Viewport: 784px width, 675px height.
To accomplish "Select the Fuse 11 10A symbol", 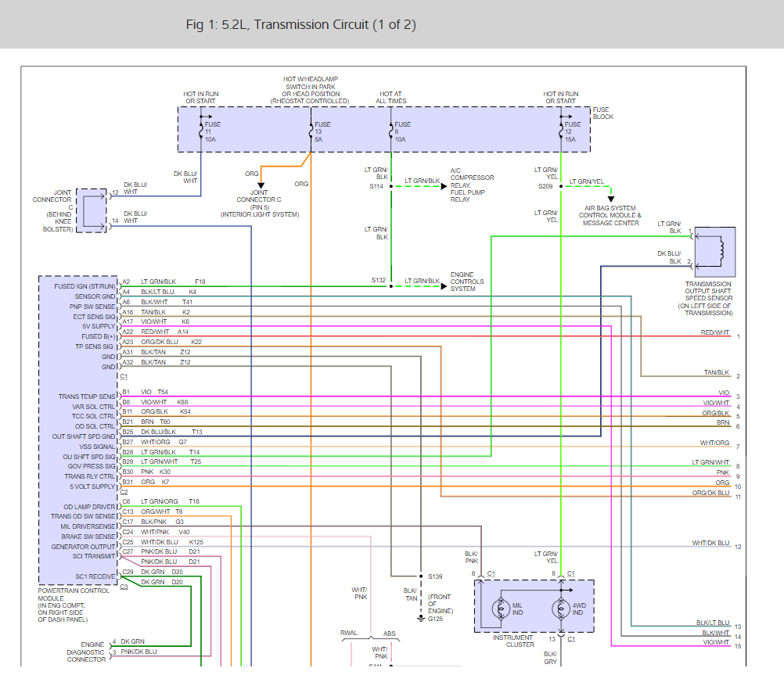I will tap(202, 130).
